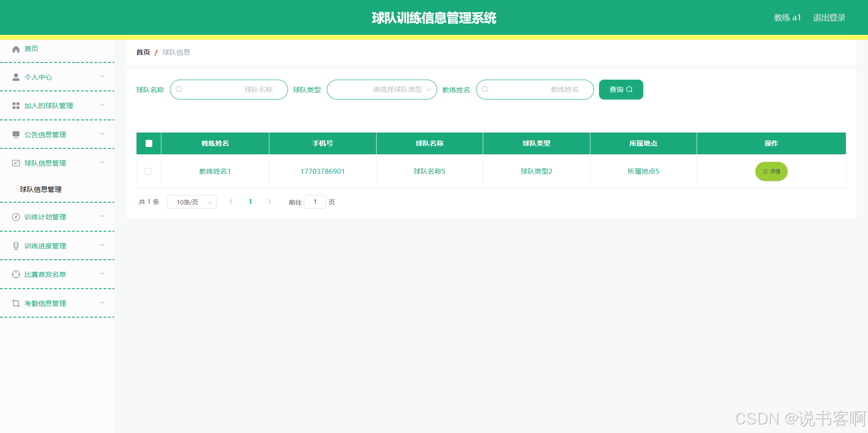The image size is (868, 433).
Task: Click the 详情 button for 教练姓名1
Action: coord(771,171)
